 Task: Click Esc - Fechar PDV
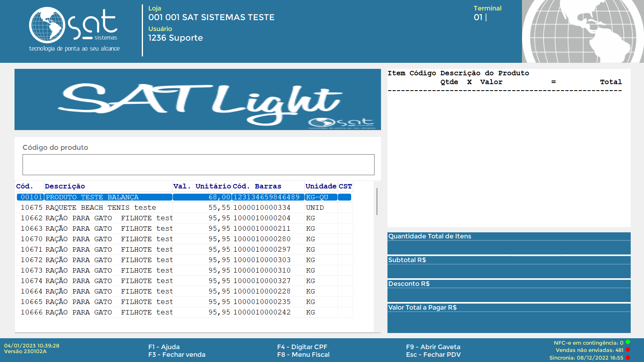pos(433,355)
